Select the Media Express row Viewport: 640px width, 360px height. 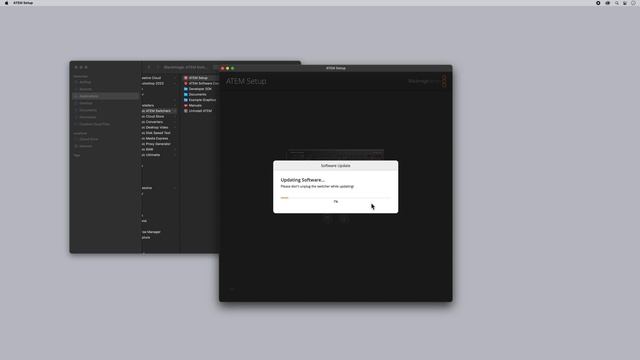coord(159,138)
